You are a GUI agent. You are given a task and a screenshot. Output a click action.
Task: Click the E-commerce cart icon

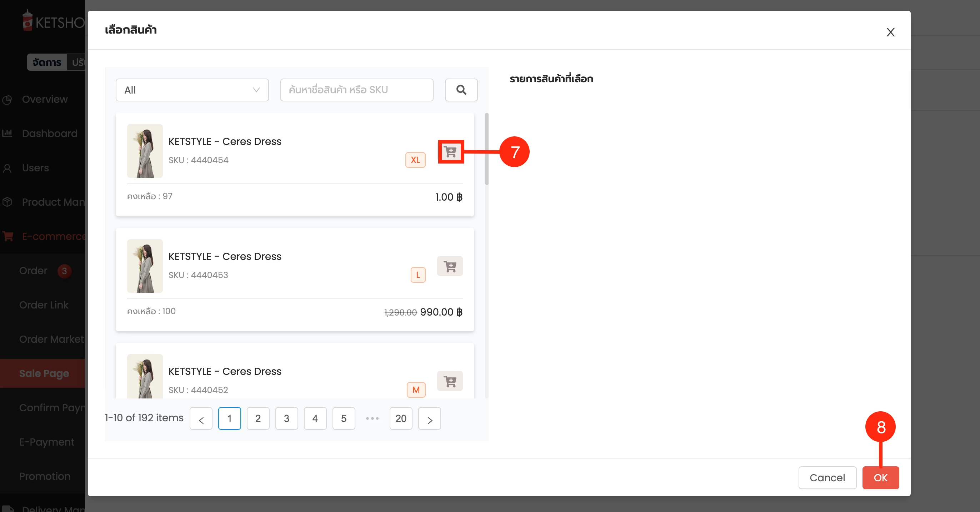coord(7,236)
